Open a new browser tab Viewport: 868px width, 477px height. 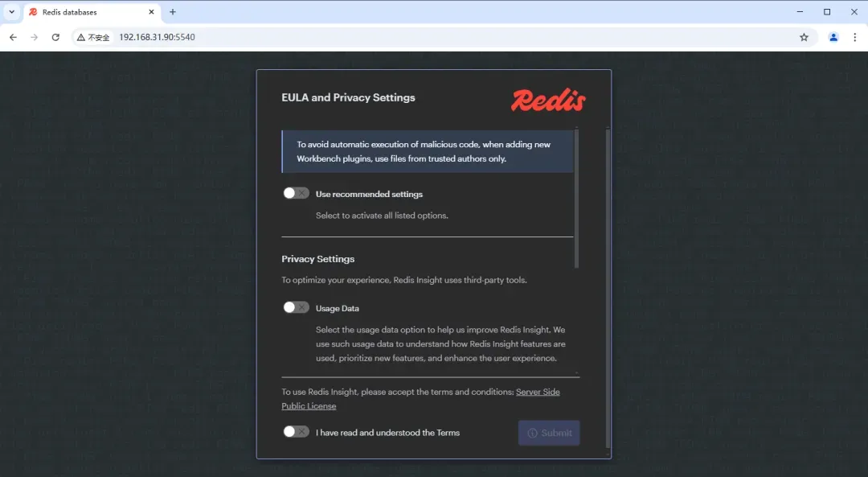click(x=173, y=11)
